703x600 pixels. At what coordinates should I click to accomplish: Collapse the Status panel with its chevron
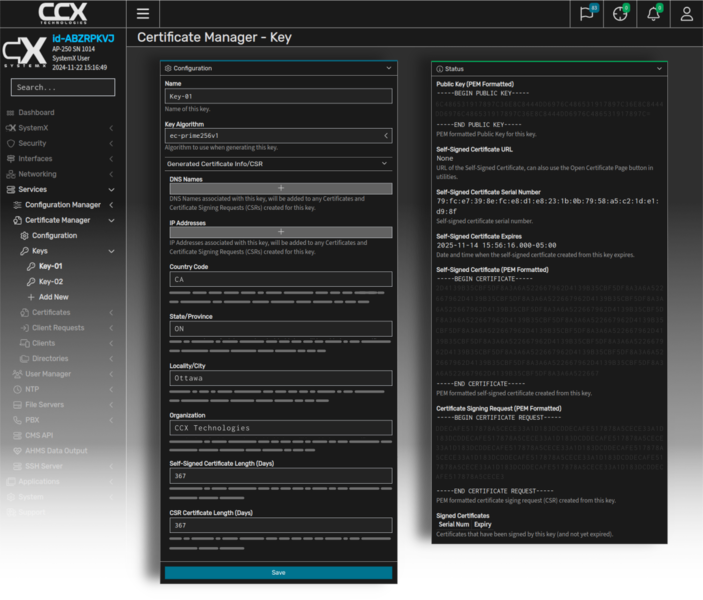click(659, 69)
